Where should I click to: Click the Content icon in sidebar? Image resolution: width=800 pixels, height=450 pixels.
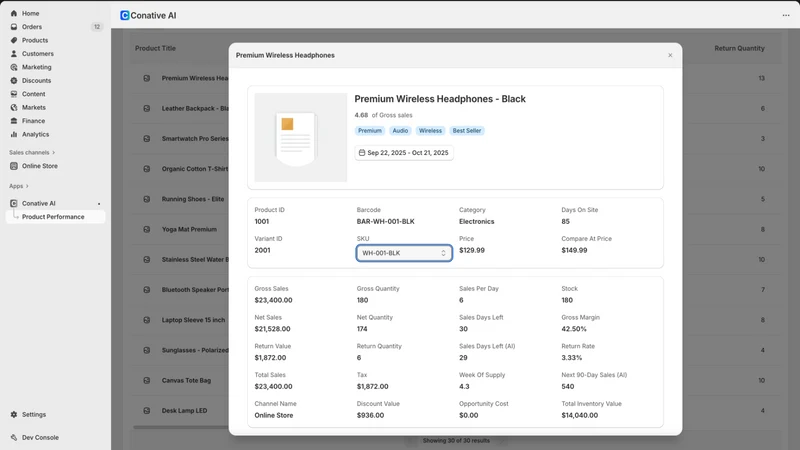click(14, 94)
